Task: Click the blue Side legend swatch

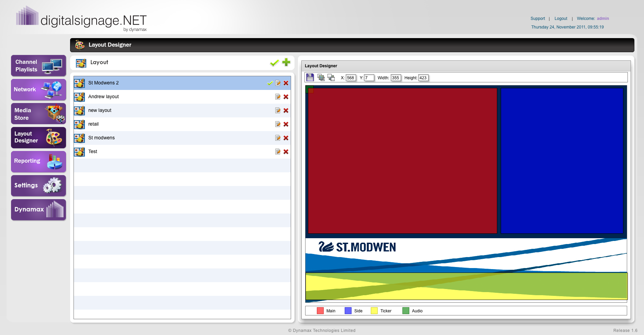Action: [x=348, y=311]
